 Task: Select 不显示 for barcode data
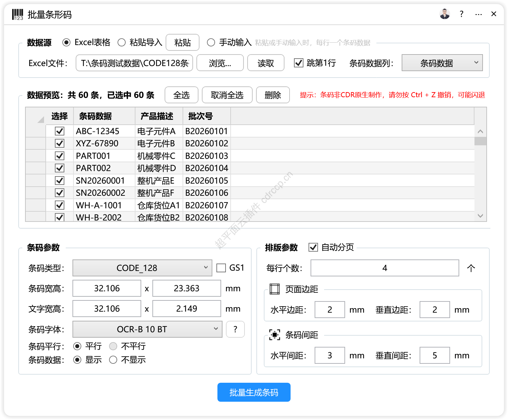pyautogui.click(x=113, y=360)
